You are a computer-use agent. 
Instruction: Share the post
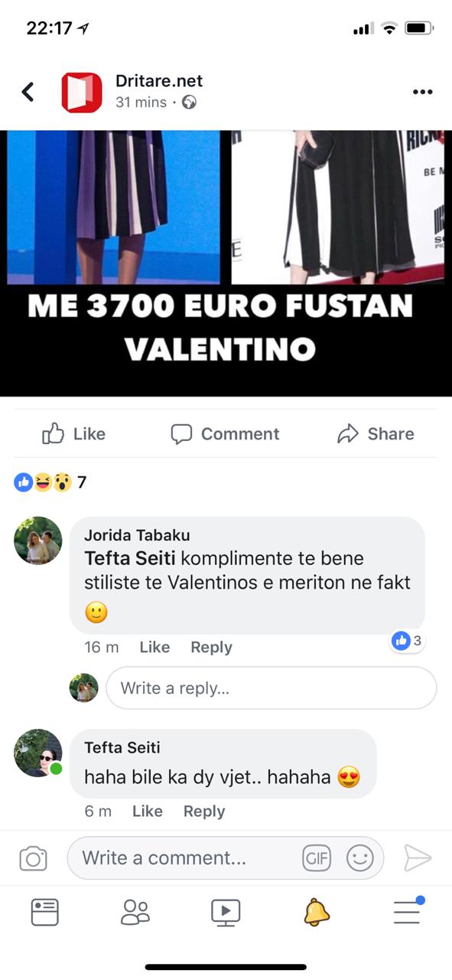coord(376,434)
